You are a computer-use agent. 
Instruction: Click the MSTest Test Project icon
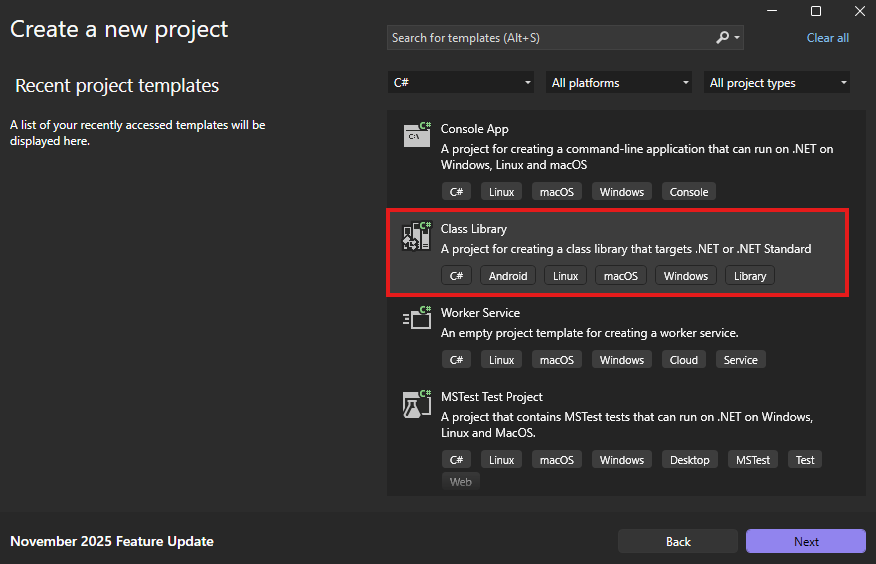point(417,404)
